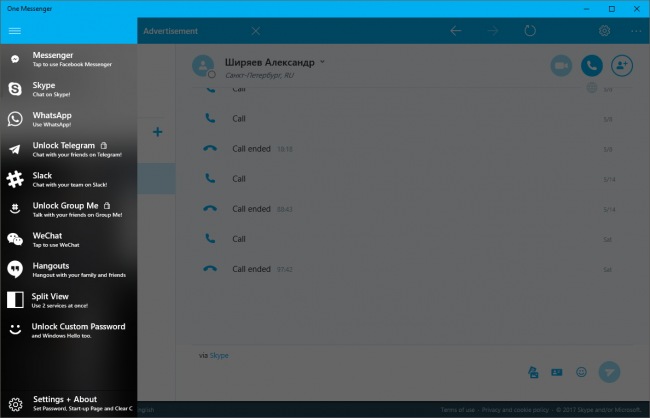Open Facebook Messenger icon in sidebar

(15, 59)
